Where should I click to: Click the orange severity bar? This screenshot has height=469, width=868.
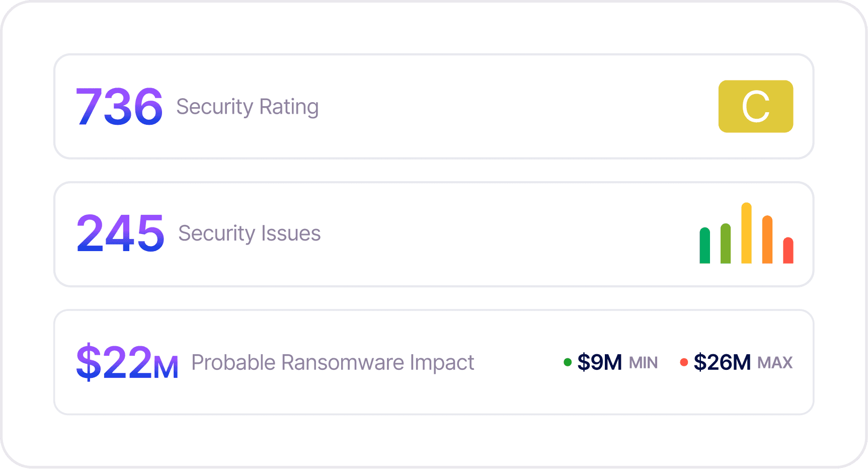click(x=767, y=239)
